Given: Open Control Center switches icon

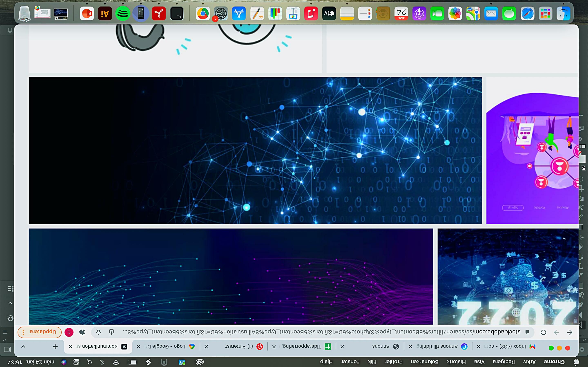Looking at the screenshot, I should (x=76, y=362).
